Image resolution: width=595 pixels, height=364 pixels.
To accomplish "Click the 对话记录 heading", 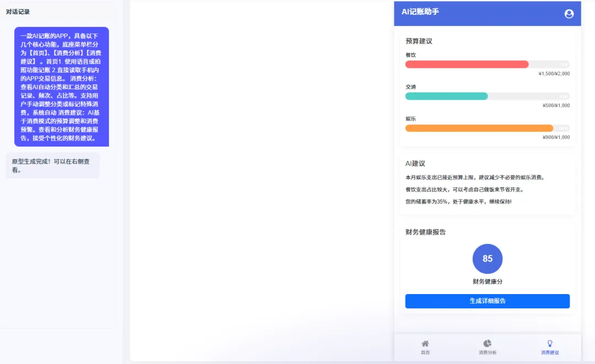I will coord(18,12).
